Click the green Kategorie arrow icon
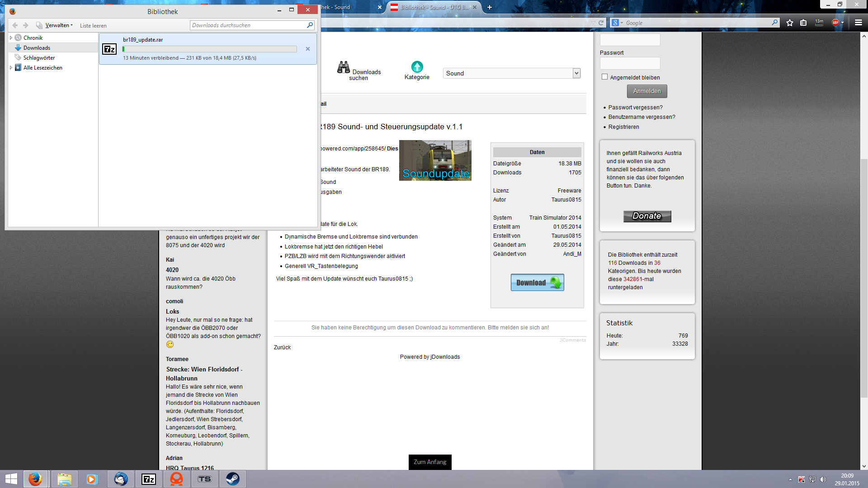 tap(417, 67)
